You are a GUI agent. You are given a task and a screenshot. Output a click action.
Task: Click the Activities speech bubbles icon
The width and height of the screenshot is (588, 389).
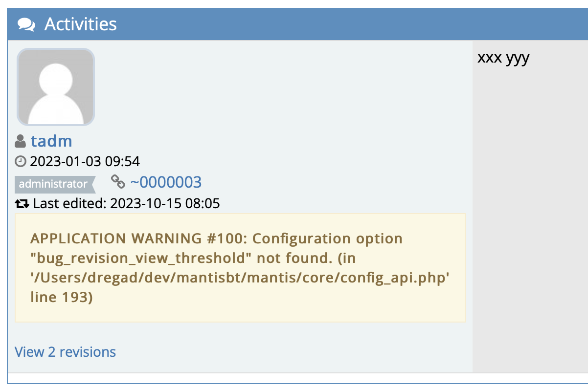click(26, 24)
